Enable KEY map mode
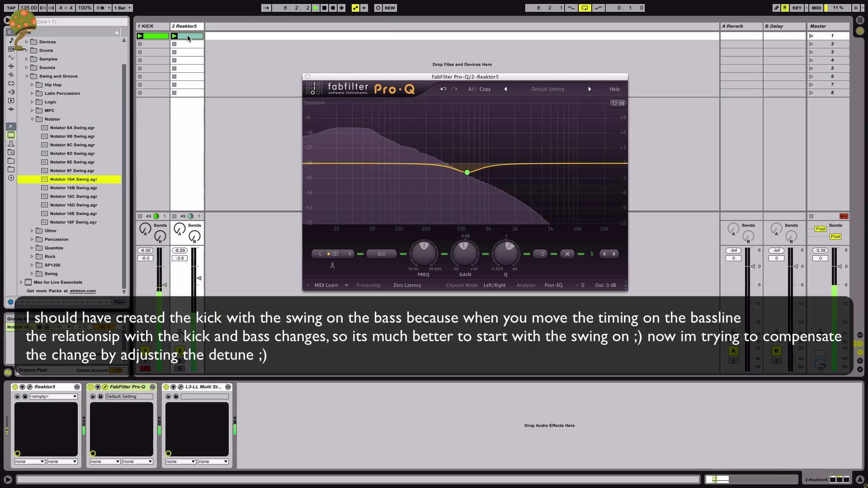Screen dimensions: 868x488 click(x=797, y=8)
